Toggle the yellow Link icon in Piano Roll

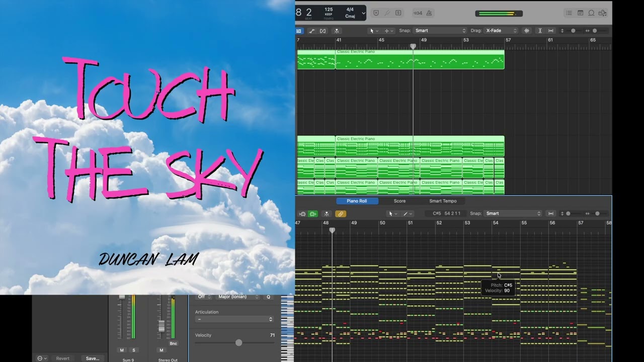tap(341, 214)
